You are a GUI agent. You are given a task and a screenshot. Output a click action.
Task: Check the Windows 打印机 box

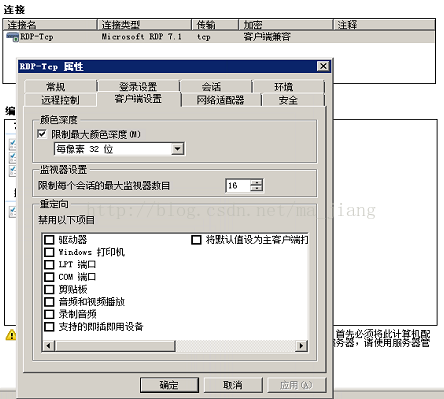[x=49, y=252]
